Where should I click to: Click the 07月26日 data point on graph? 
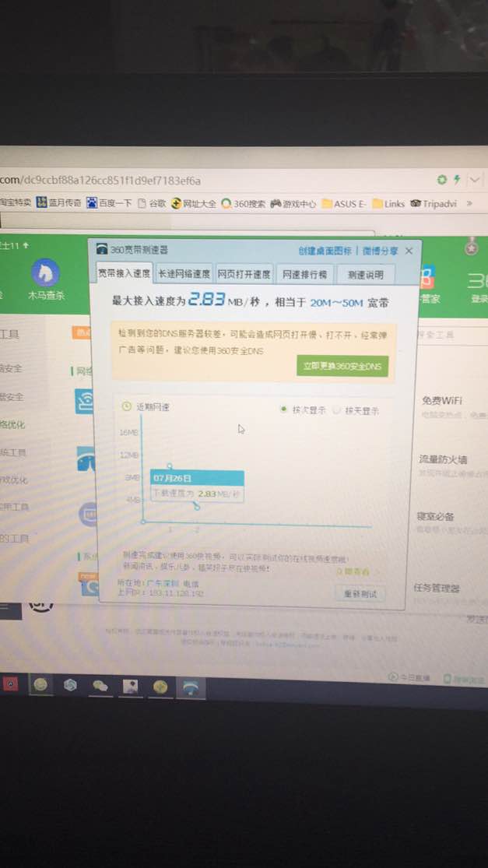(196, 507)
